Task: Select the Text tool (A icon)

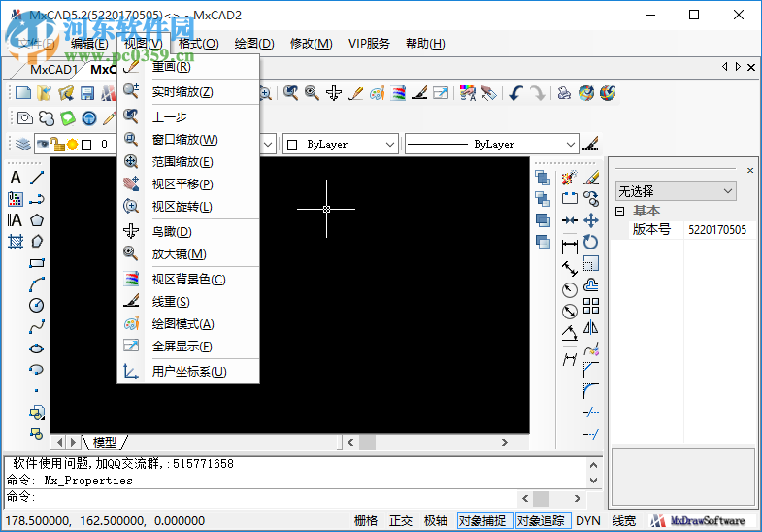Action: [16, 178]
